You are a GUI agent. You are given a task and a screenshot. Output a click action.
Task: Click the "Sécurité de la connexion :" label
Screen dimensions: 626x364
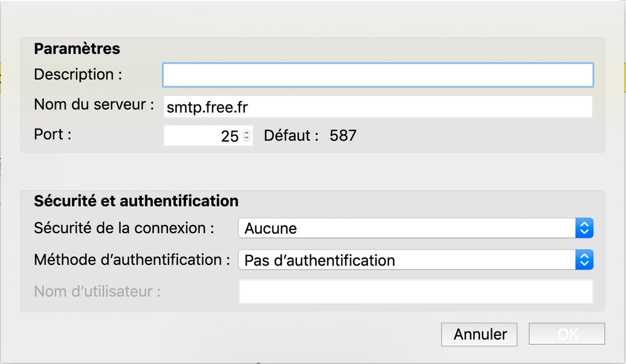pos(124,228)
